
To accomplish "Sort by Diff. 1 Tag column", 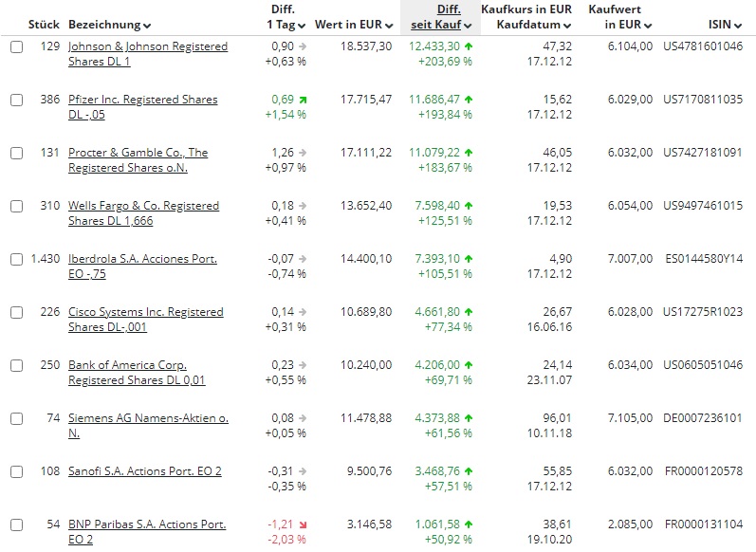I will [x=286, y=17].
